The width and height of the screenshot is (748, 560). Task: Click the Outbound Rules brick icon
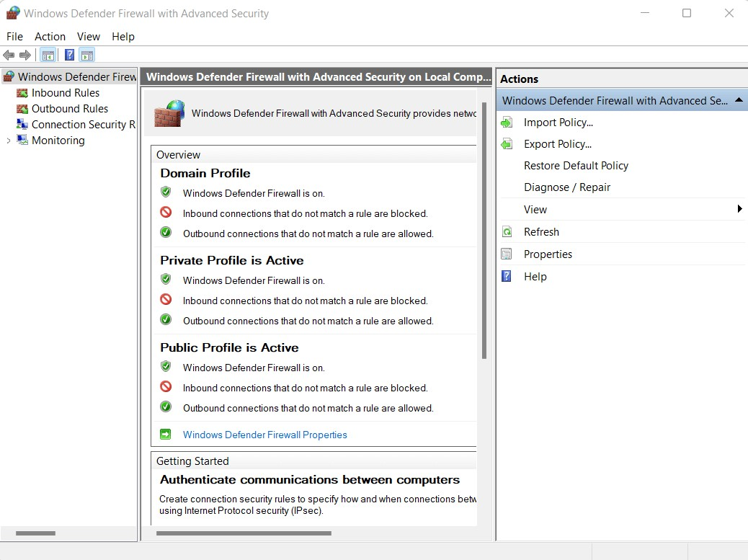(x=22, y=109)
